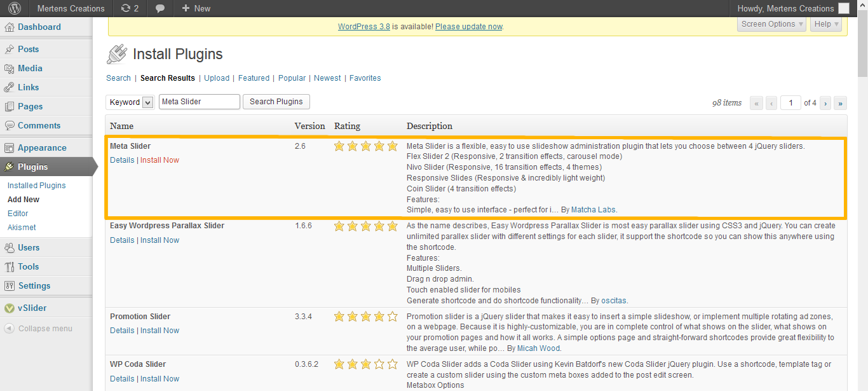Open the updates icon showing 2
This screenshot has width=868, height=391.
130,8
